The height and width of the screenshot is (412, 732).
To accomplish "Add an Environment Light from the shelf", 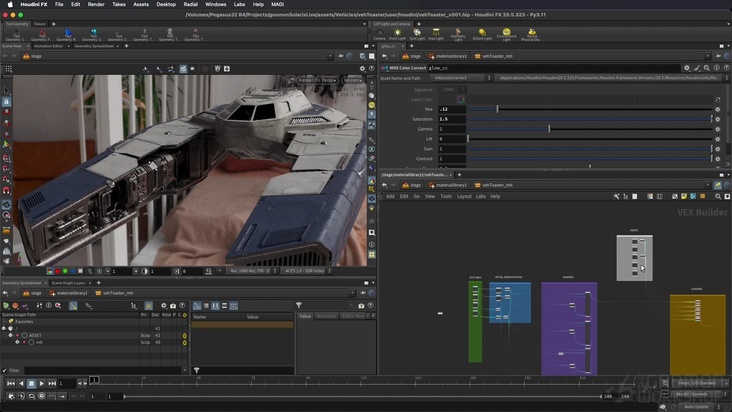I will pos(507,34).
